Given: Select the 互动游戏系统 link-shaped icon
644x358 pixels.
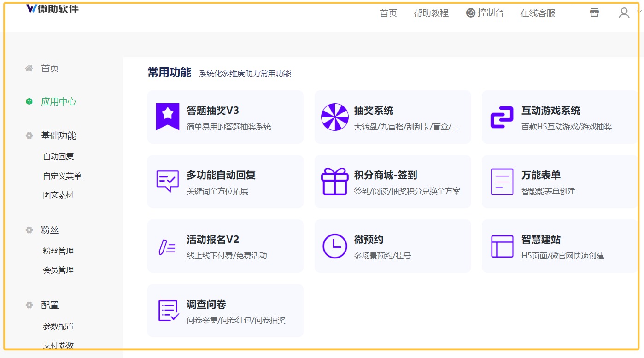Looking at the screenshot, I should [x=502, y=117].
